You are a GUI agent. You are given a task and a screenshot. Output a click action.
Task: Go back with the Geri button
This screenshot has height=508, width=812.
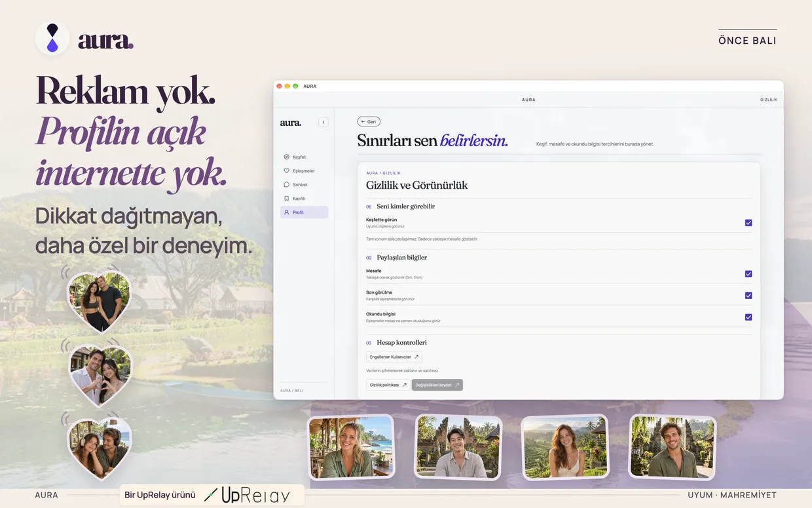click(369, 122)
